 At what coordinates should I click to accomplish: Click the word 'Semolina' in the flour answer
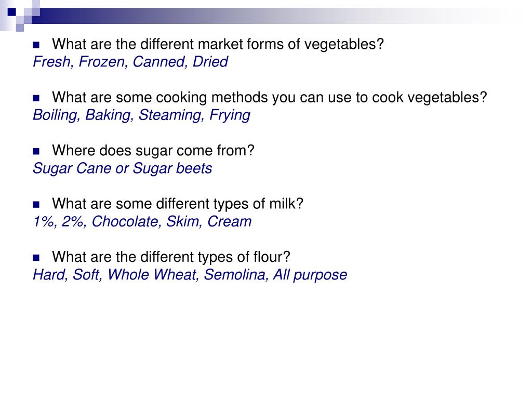[236, 275]
